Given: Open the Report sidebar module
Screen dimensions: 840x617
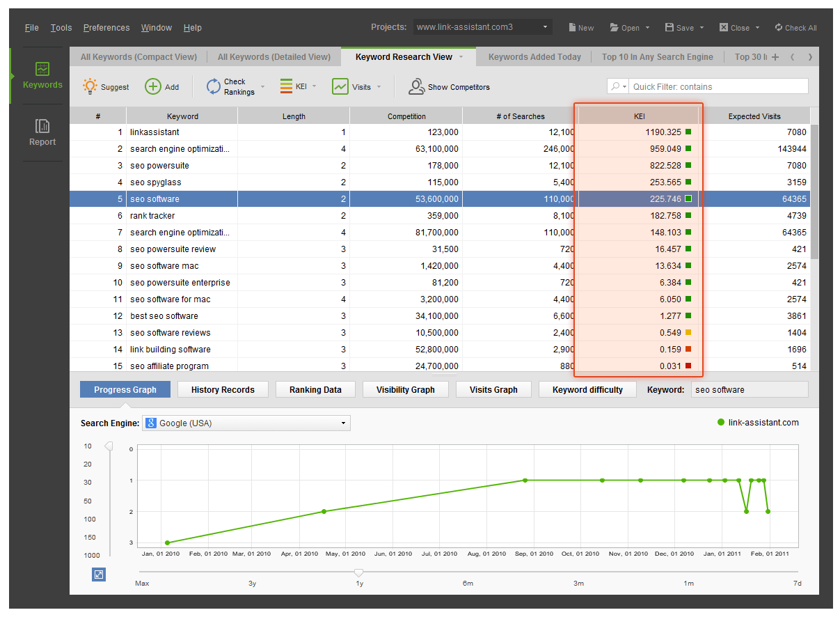Looking at the screenshot, I should pos(42,132).
